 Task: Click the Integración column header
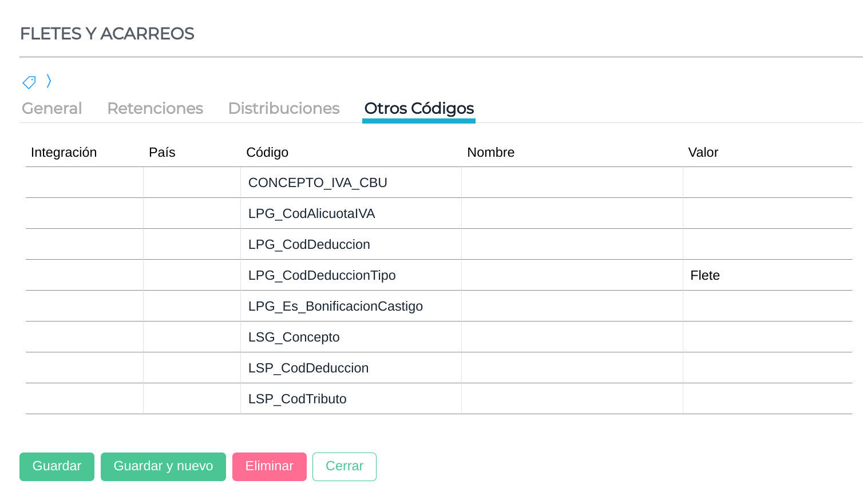64,152
